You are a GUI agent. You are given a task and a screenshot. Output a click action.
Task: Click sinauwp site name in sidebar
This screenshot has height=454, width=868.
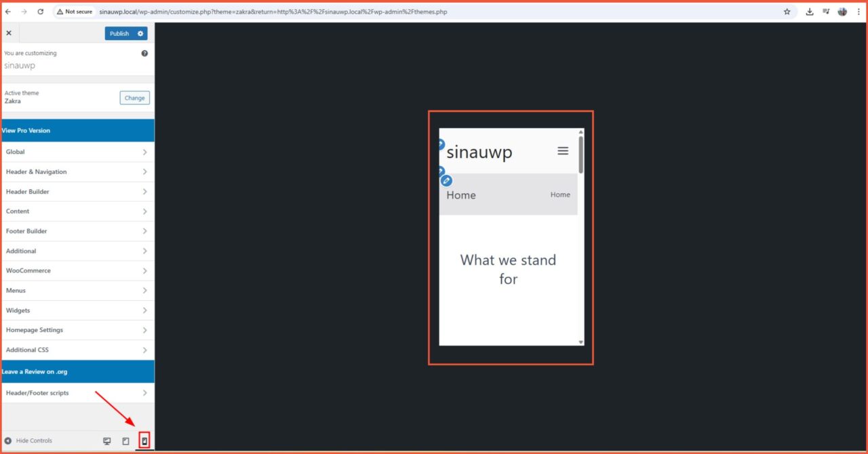[x=20, y=66]
